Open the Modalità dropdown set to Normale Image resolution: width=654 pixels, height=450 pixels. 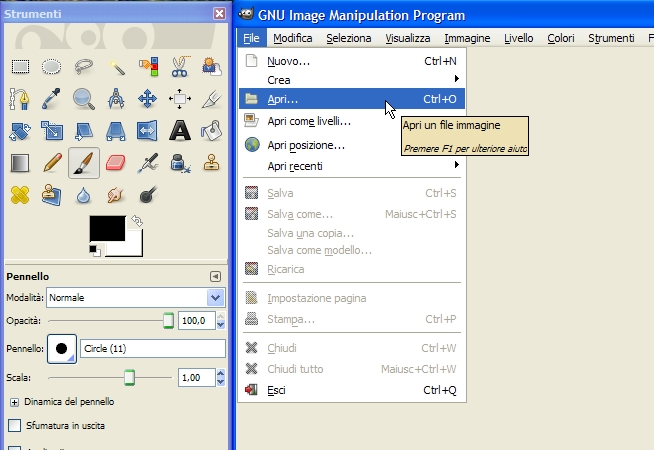coord(136,298)
